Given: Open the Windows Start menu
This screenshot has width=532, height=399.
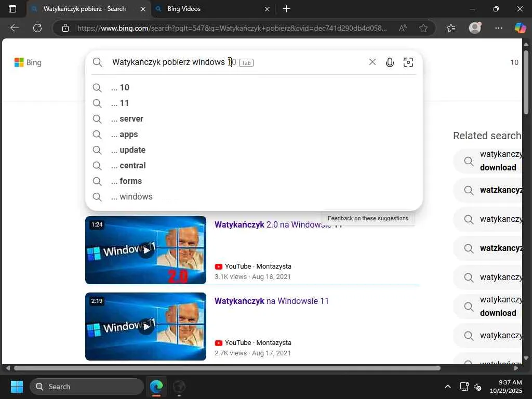Looking at the screenshot, I should (17, 387).
